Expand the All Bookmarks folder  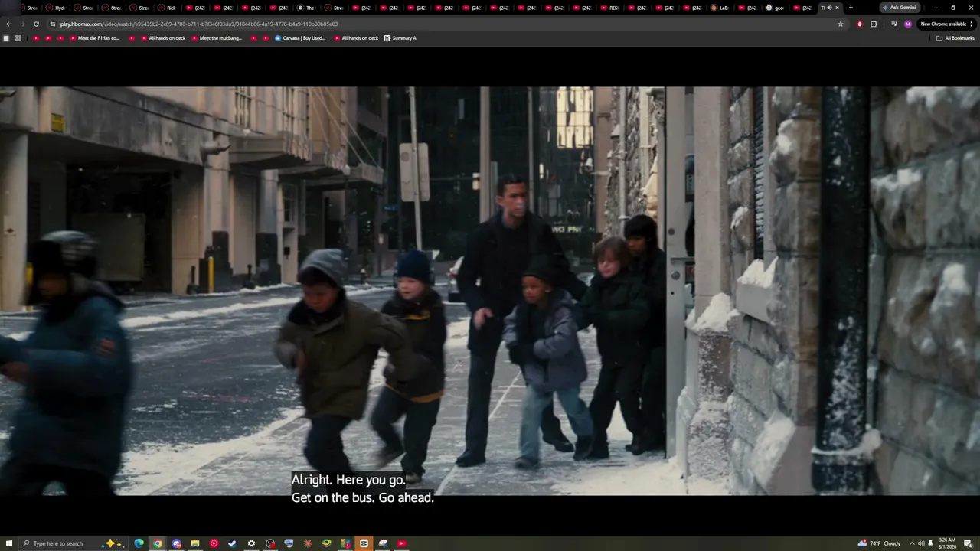coord(955,38)
